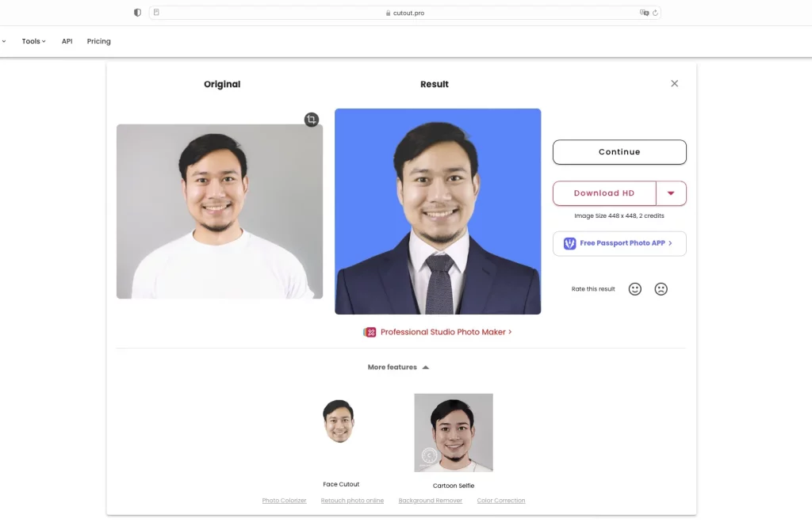Click the browser reload icon
The width and height of the screenshot is (812, 530).
point(655,13)
